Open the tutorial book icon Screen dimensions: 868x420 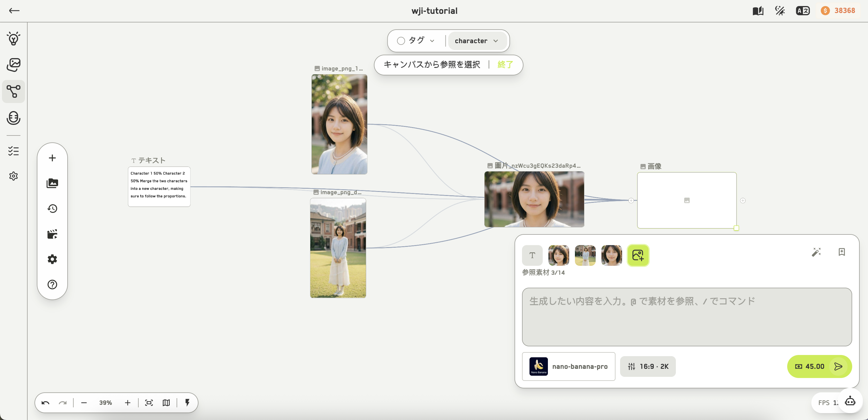click(x=758, y=11)
